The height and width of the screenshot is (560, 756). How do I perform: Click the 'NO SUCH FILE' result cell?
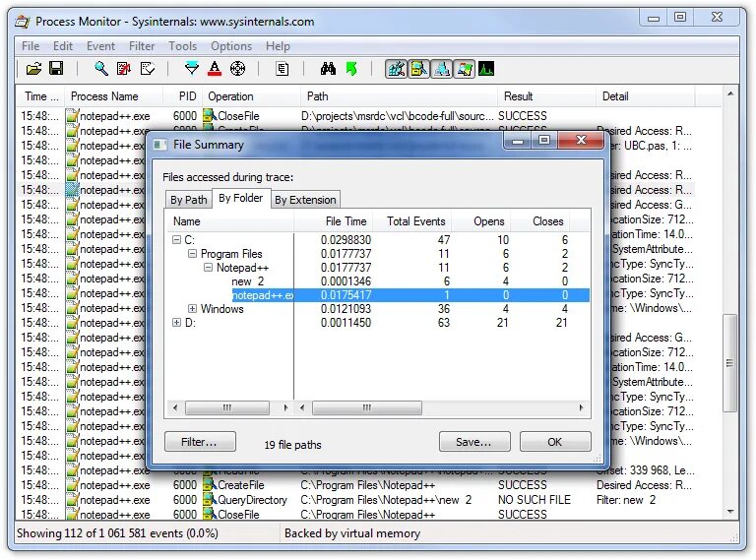[x=535, y=500]
